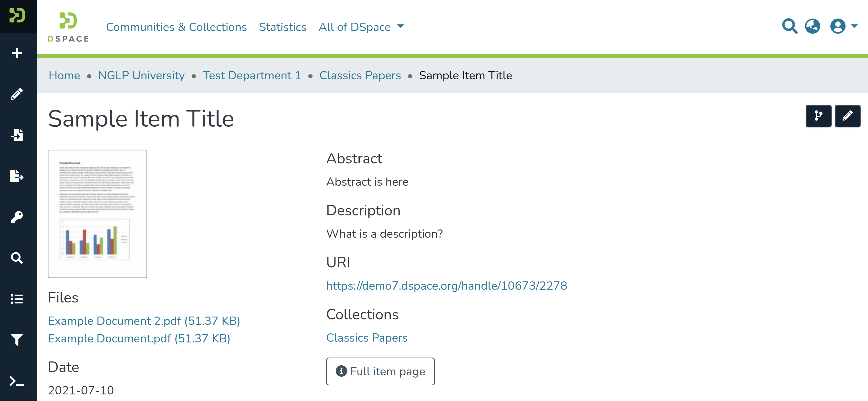Expand the All of DSpace dropdown
Viewport: 868px width, 401px height.
pyautogui.click(x=361, y=27)
